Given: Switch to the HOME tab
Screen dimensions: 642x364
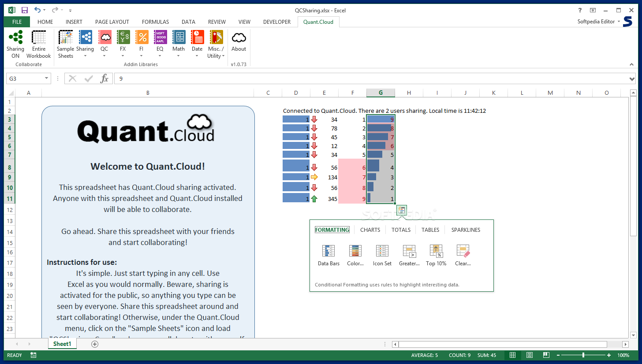Looking at the screenshot, I should [45, 22].
